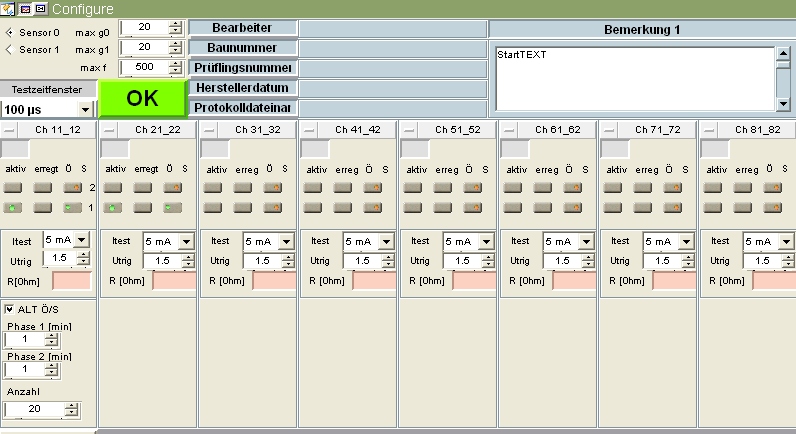Open the Itest dropdown in Ch 11_12

(x=81, y=240)
